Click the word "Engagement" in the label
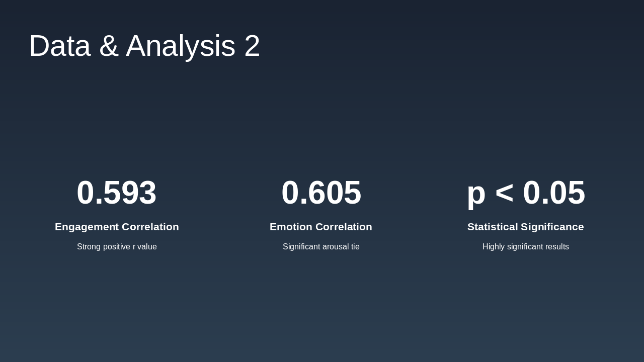The width and height of the screenshot is (644, 362). click(87, 227)
